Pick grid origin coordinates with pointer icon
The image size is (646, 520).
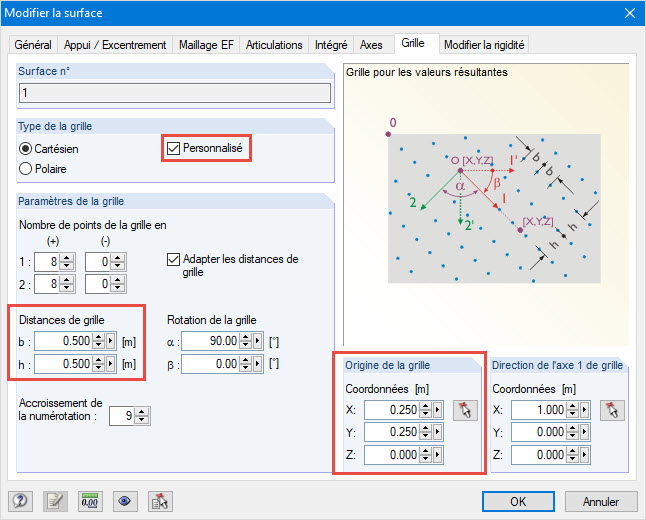click(x=465, y=410)
